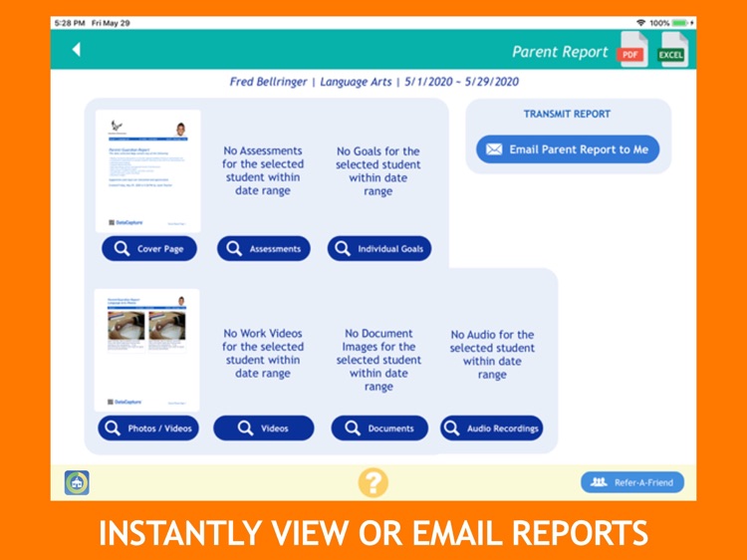Tap the Refer-A-Friend button
The image size is (747, 560).
click(x=632, y=482)
